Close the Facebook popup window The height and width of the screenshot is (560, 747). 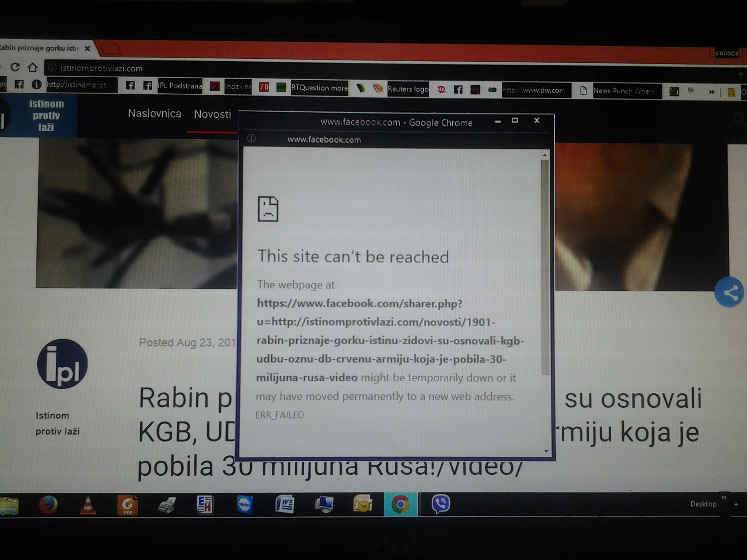click(537, 120)
